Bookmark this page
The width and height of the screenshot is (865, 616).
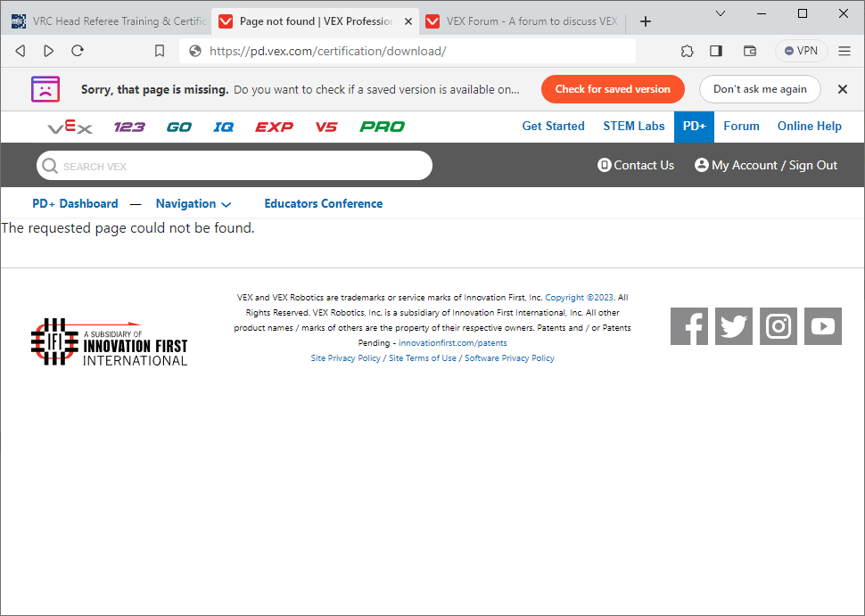(160, 52)
